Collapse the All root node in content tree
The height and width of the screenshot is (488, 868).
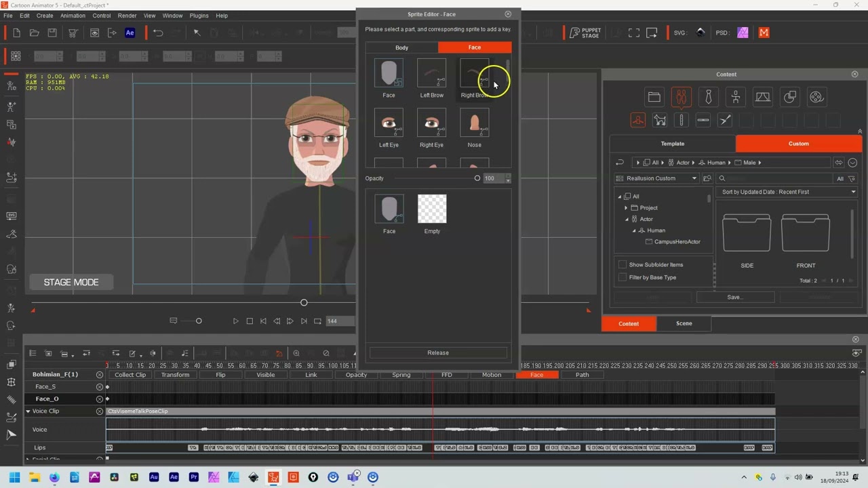click(619, 197)
